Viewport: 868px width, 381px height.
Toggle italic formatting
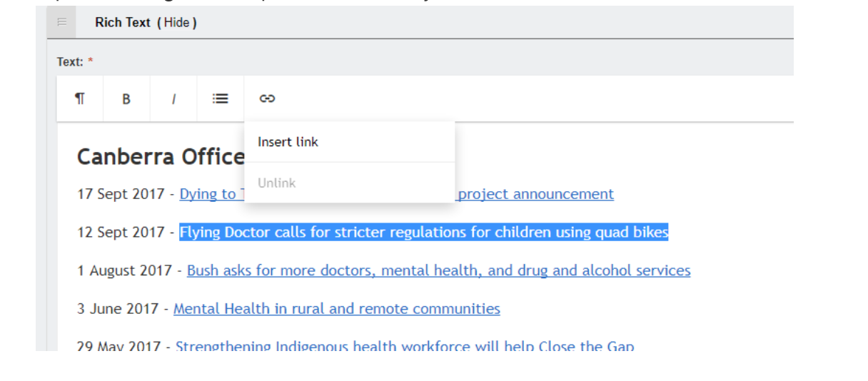[173, 98]
